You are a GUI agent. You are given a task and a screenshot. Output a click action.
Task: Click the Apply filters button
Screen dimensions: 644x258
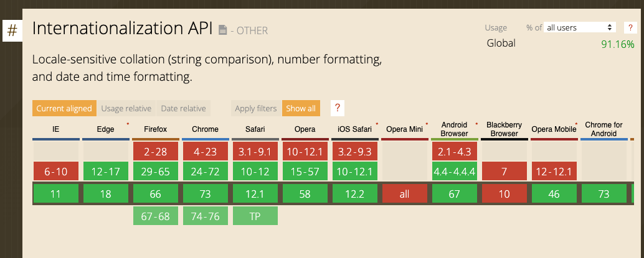pos(255,108)
